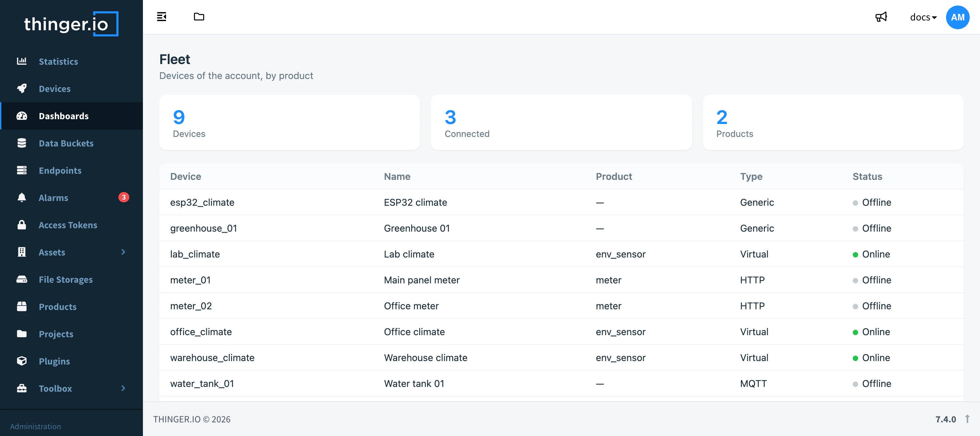
Task: Click the Main panel meter name cell
Action: coord(422,280)
